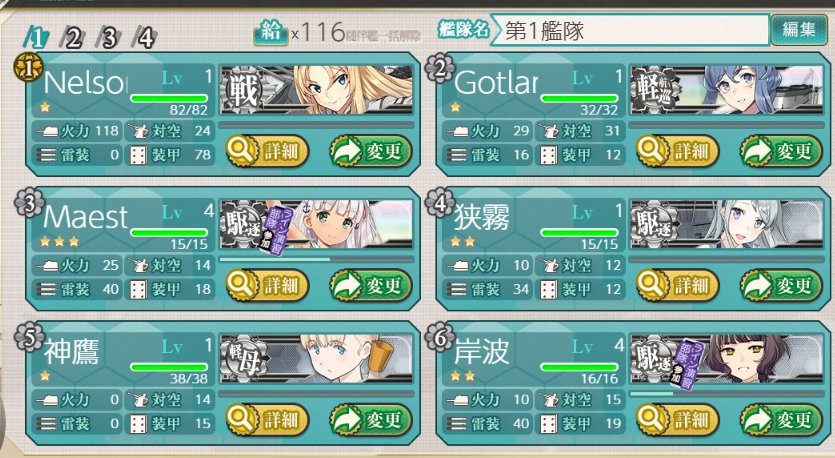Switch to fleet tab 2

pyautogui.click(x=72, y=38)
